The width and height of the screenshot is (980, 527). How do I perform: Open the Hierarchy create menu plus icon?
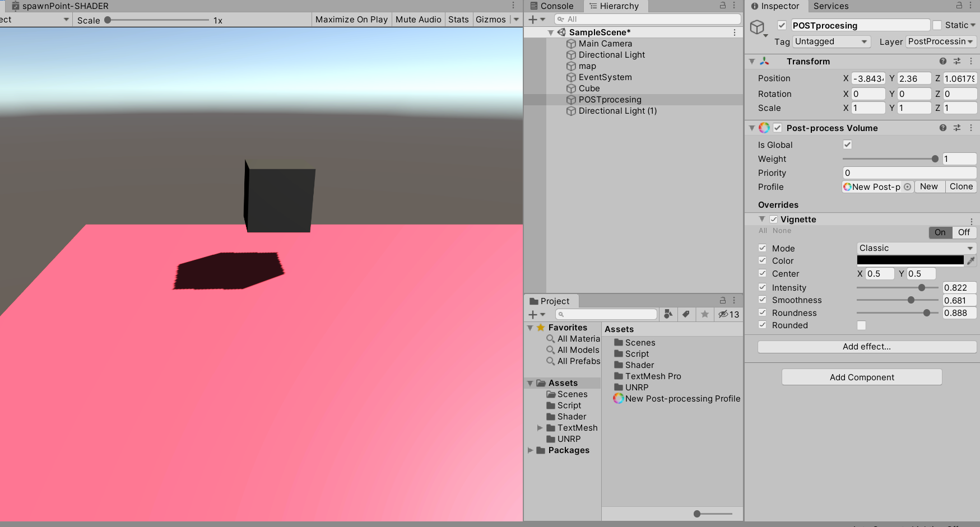click(x=533, y=18)
